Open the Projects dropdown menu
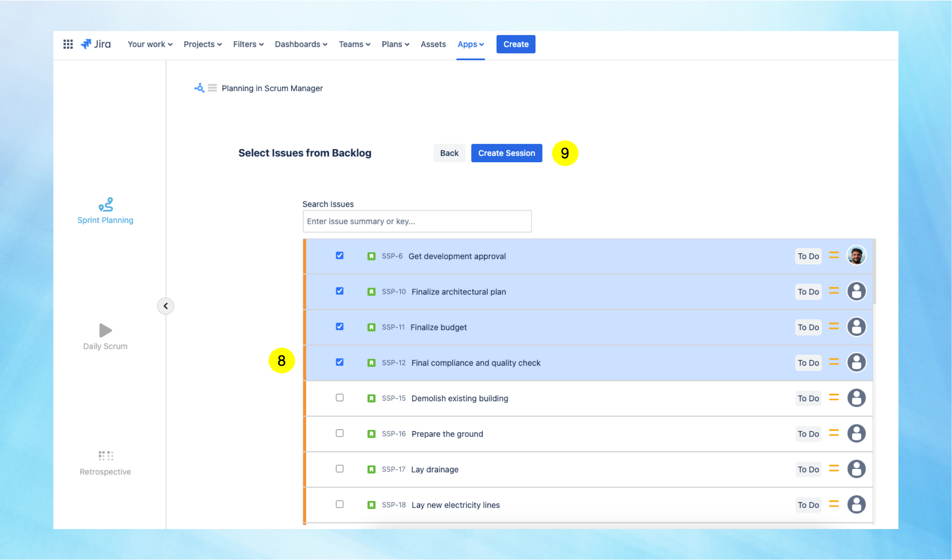The height and width of the screenshot is (560, 952). pyautogui.click(x=202, y=44)
